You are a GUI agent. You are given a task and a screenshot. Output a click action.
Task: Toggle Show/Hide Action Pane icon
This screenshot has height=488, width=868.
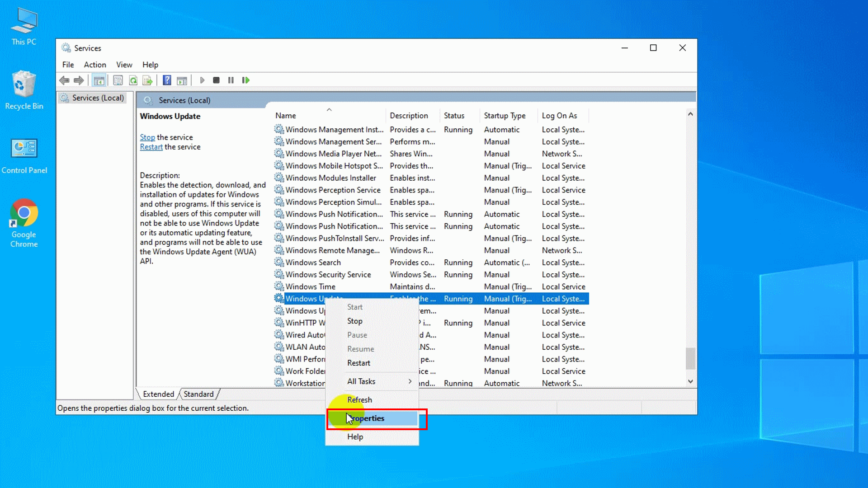pos(182,80)
